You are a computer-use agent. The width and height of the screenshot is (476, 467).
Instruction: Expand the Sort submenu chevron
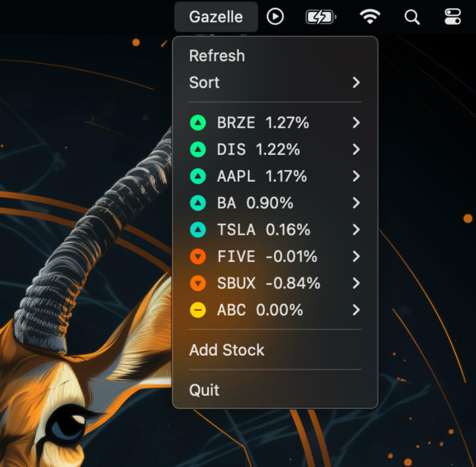pos(356,83)
